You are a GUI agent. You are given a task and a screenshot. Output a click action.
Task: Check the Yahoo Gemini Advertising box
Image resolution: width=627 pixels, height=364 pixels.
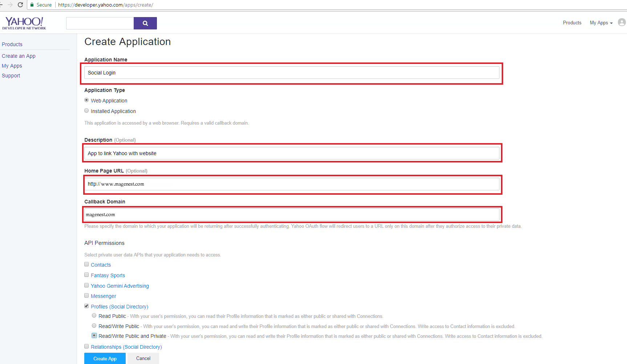[86, 286]
